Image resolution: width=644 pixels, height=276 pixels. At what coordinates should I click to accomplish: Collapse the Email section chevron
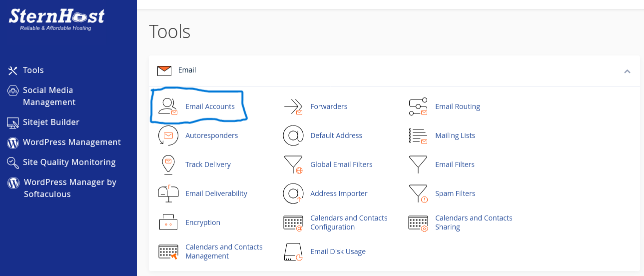click(x=627, y=71)
